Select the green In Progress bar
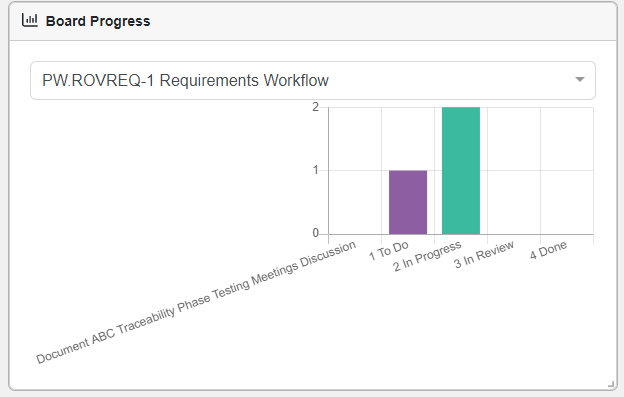 (461, 171)
